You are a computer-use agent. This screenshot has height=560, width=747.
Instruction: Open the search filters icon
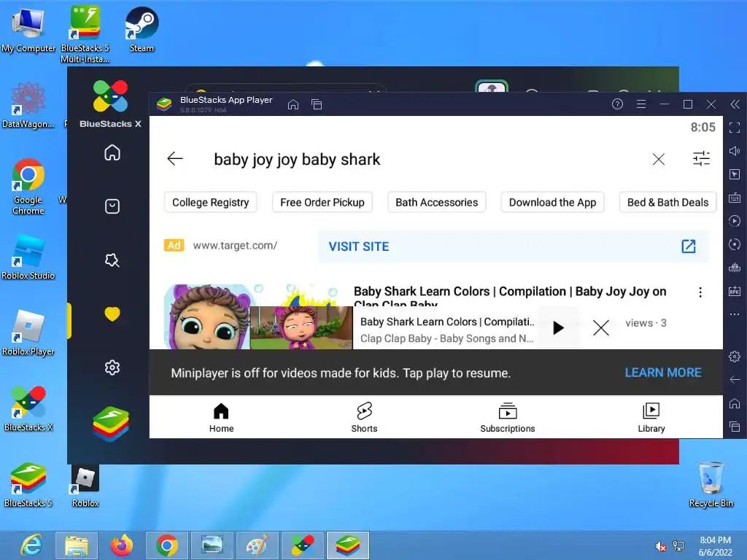point(701,158)
